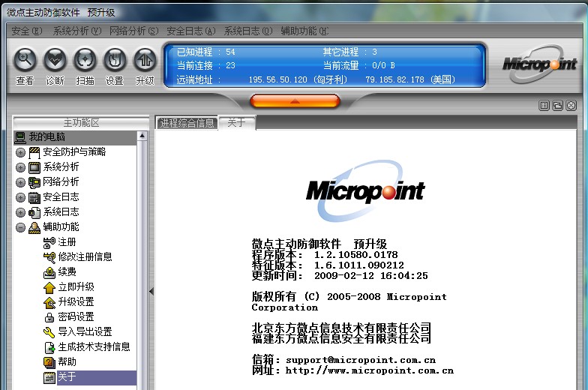Open the 辅助功能 menu
This screenshot has height=390, width=588.
(304, 31)
